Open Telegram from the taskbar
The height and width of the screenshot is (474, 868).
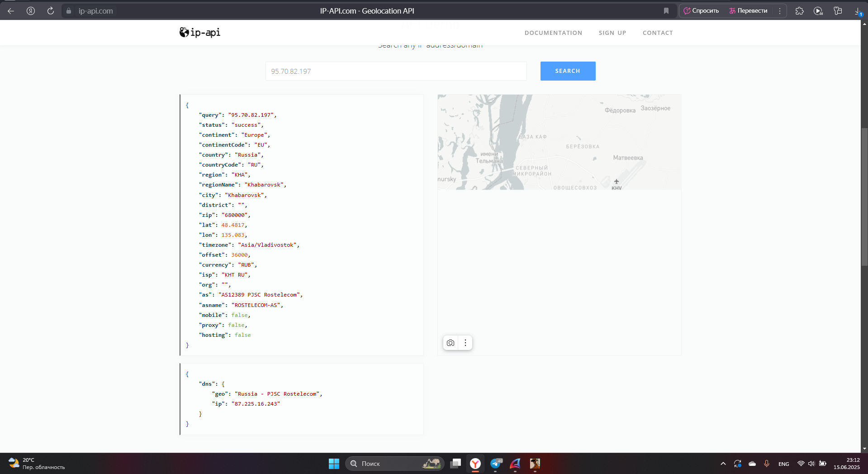496,464
